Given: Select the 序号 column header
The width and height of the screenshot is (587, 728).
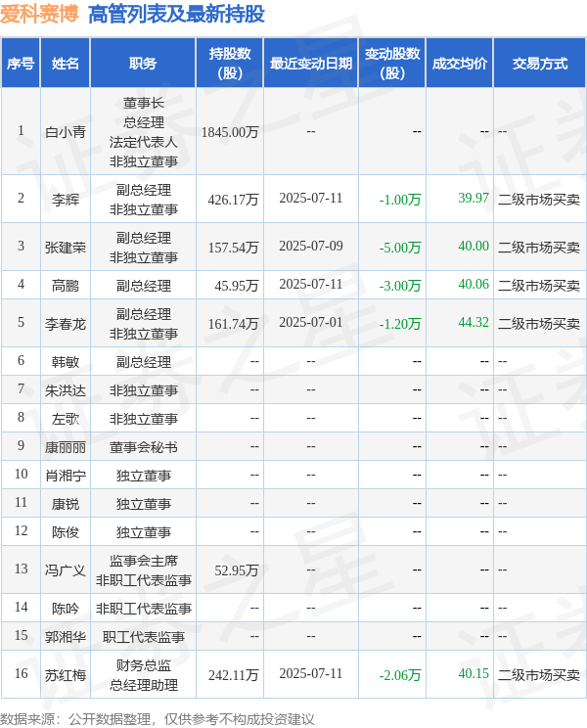Looking at the screenshot, I should [x=21, y=63].
